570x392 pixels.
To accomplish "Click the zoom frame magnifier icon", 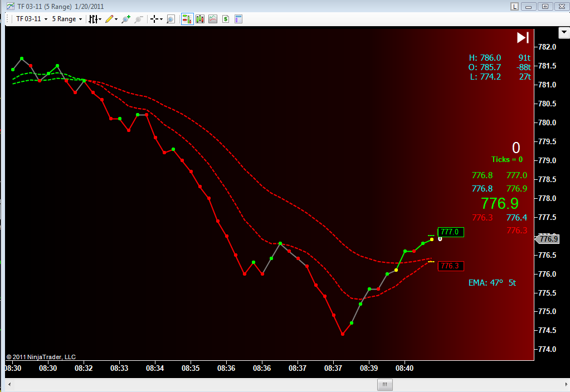I will [170, 19].
